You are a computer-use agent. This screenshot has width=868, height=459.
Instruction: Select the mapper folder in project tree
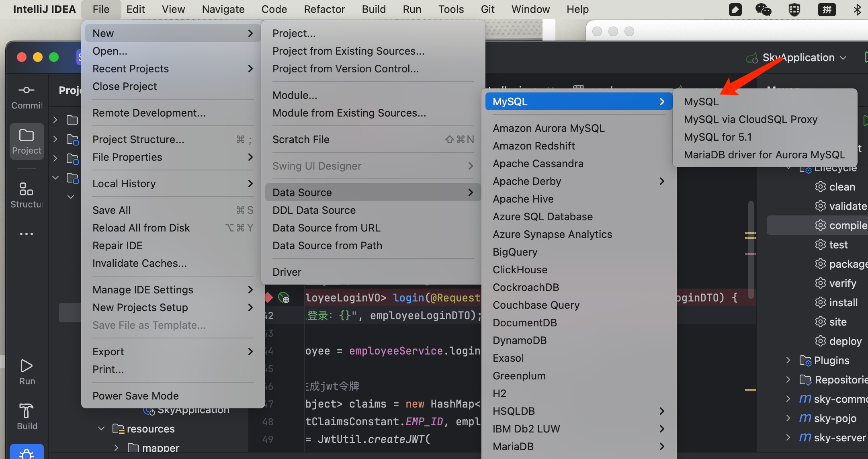pos(160,448)
